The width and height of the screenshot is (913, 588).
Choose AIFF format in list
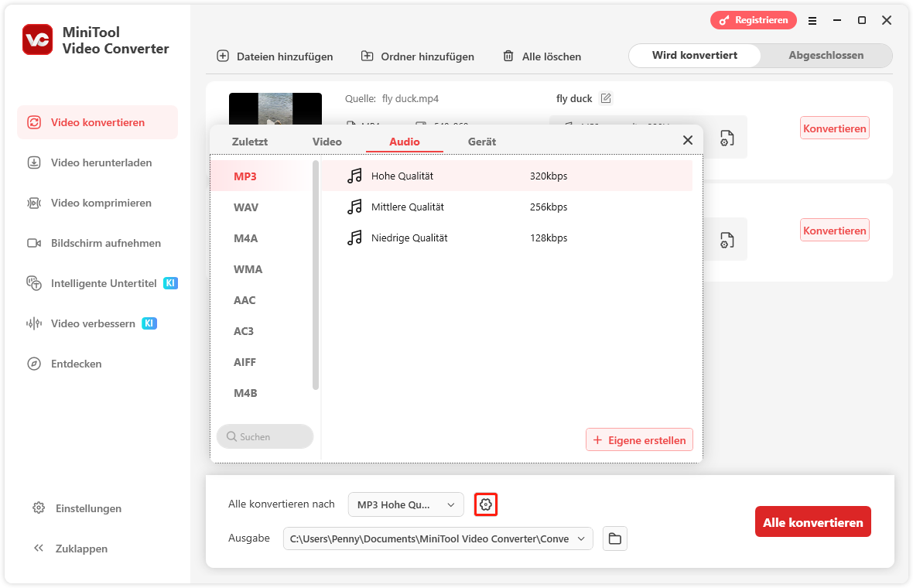click(x=262, y=361)
